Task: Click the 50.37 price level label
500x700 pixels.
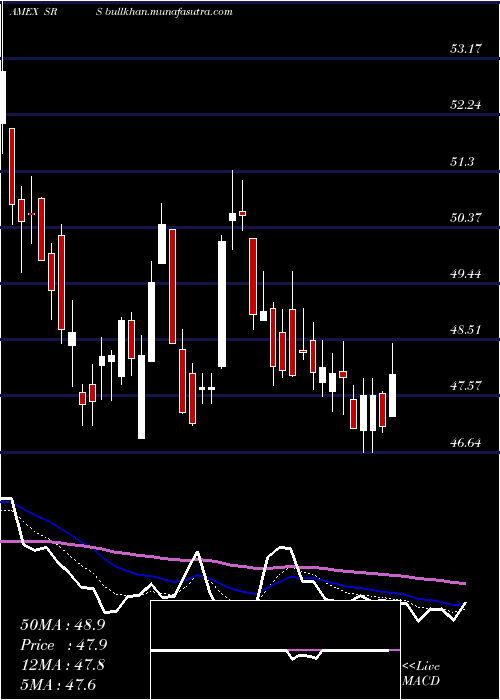Action: pos(466,218)
